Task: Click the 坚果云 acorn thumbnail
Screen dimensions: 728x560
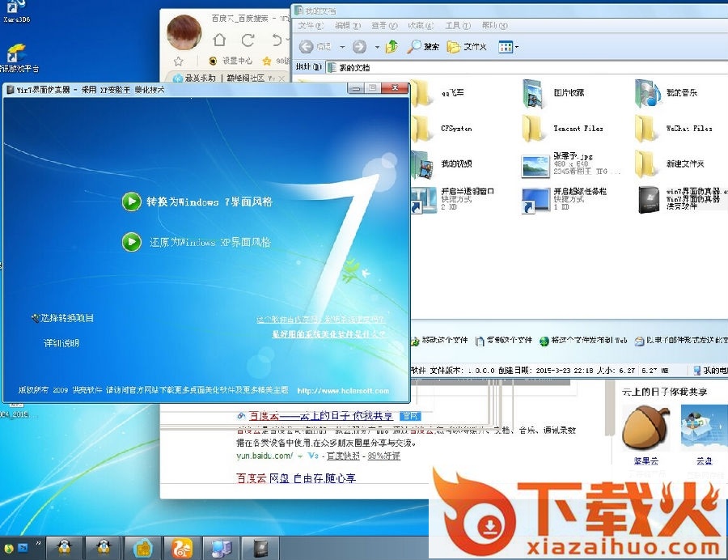Action: tap(645, 427)
